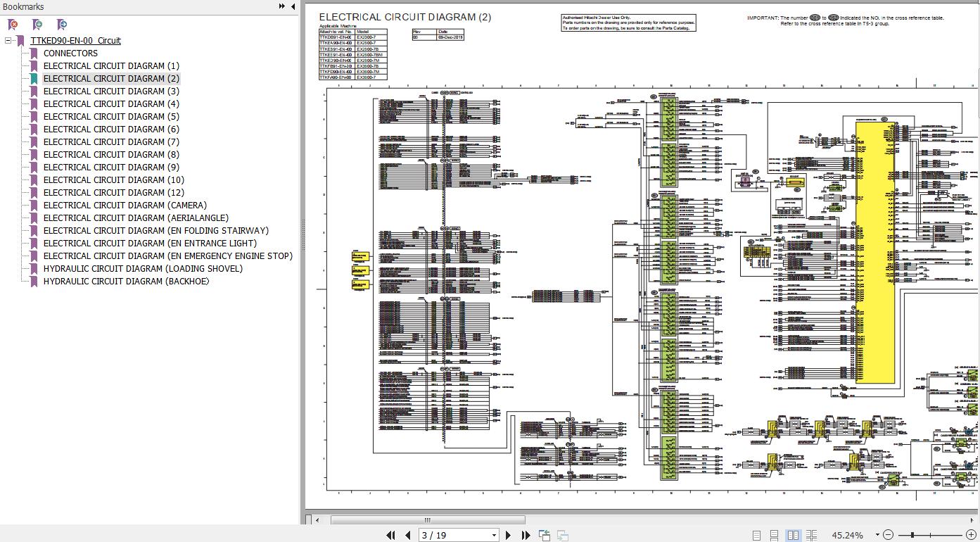Click the zoom slider handle
980x542 pixels.
click(x=912, y=536)
